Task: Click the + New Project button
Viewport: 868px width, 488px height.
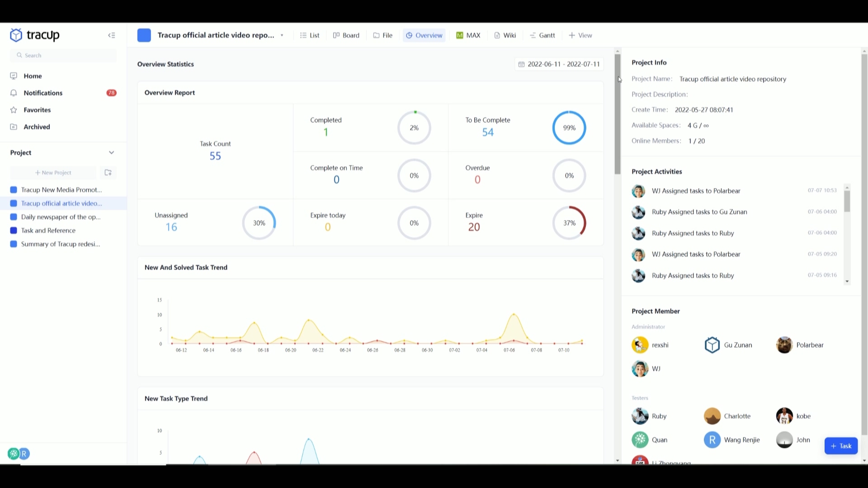Action: click(x=53, y=173)
